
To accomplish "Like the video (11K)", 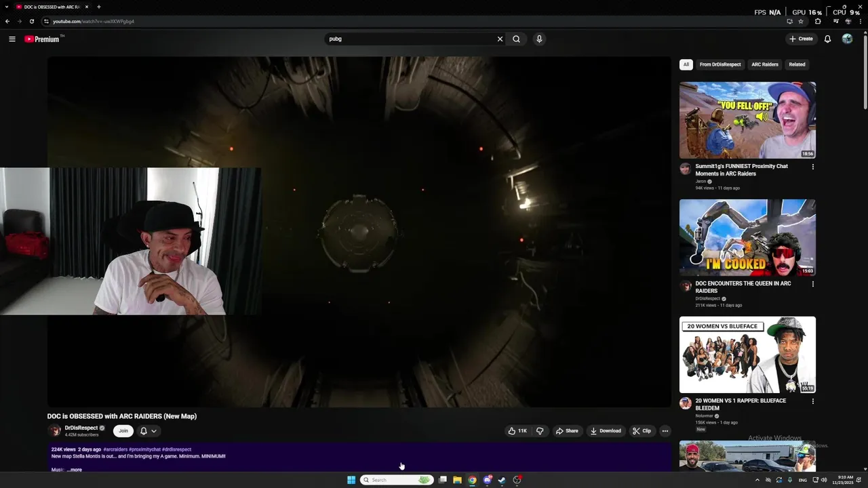I will coord(517,430).
